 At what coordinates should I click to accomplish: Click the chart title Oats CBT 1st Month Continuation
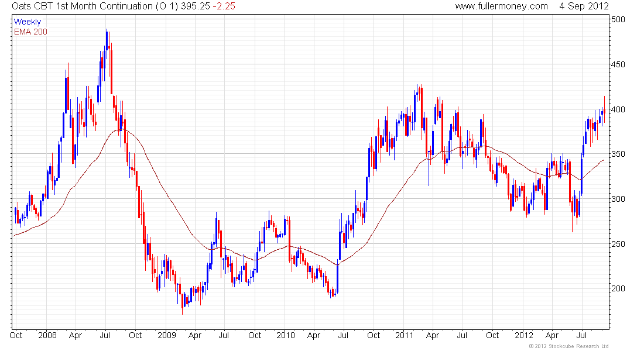[x=82, y=6]
